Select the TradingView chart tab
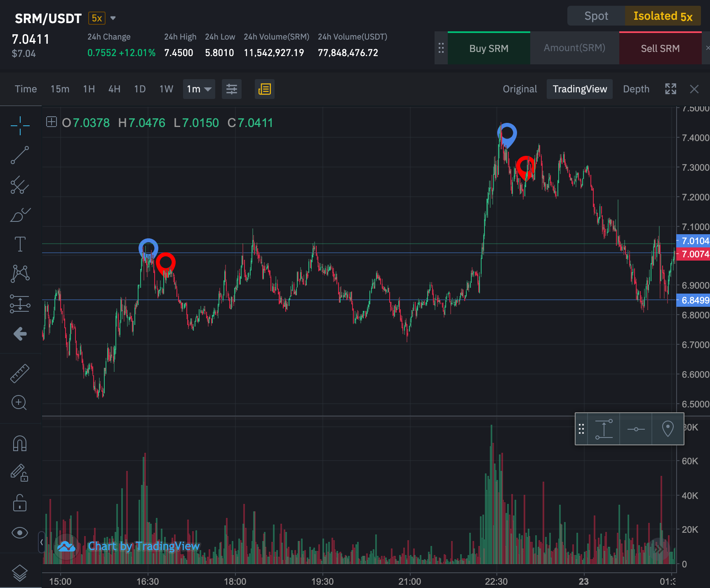The height and width of the screenshot is (588, 710). (x=580, y=89)
